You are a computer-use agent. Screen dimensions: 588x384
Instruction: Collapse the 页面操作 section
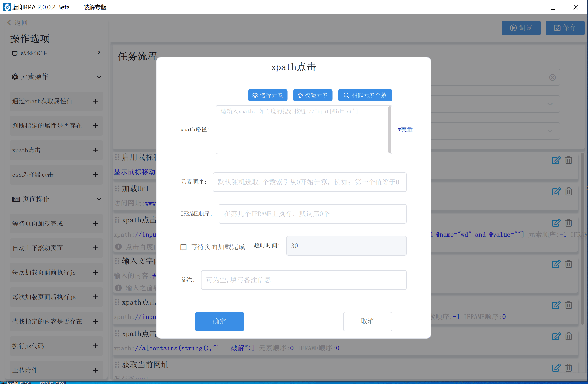pos(99,199)
